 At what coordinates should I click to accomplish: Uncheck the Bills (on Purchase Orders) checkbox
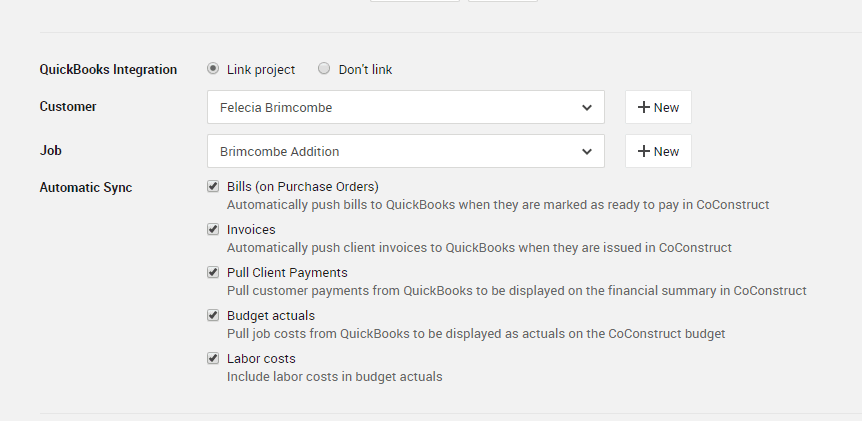(213, 186)
